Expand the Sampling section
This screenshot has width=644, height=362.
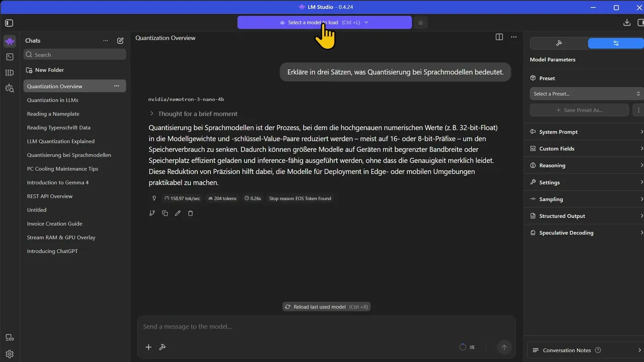584,199
